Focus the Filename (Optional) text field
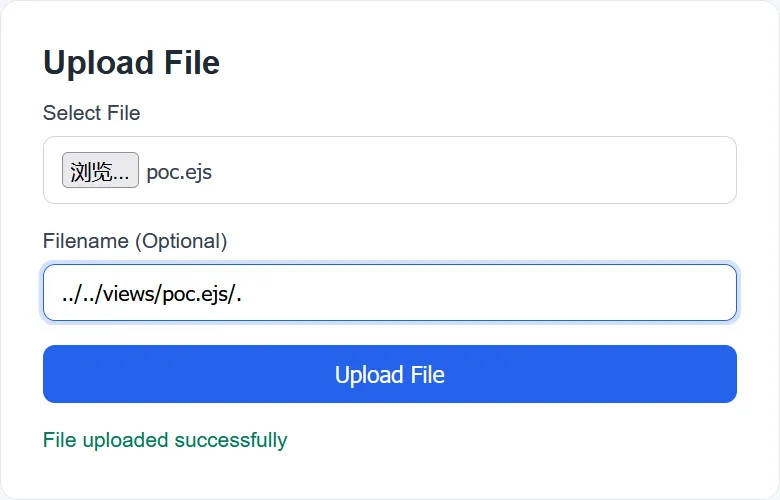The height and width of the screenshot is (500, 780). point(389,293)
